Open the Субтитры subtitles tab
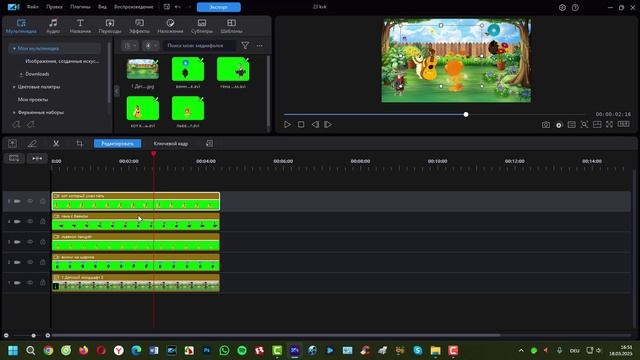The height and width of the screenshot is (360, 640). (202, 26)
